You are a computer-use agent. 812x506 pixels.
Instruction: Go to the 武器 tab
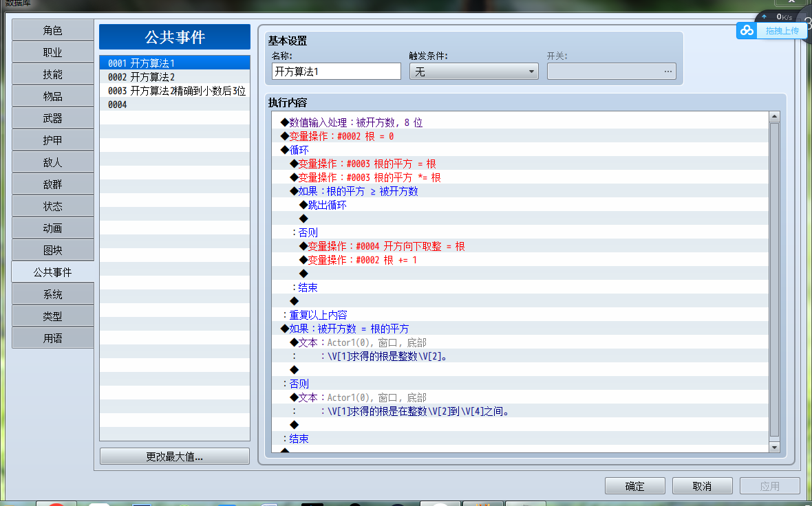click(53, 118)
